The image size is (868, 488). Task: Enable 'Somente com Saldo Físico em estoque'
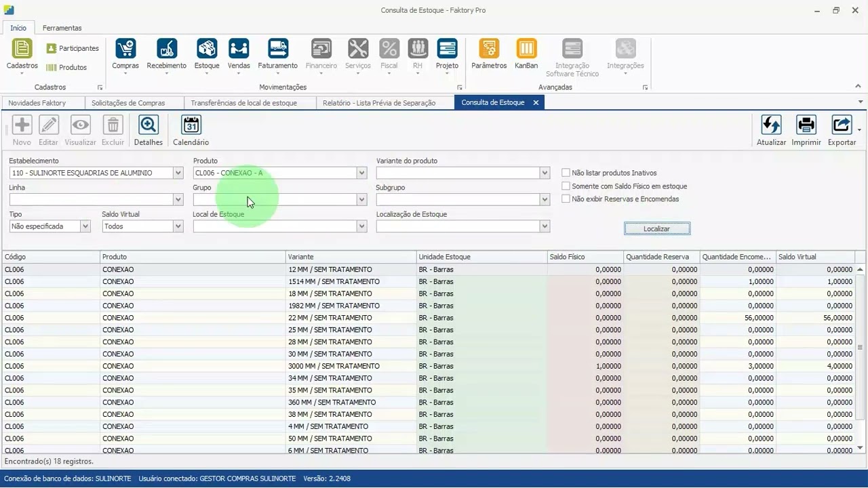[566, 186]
